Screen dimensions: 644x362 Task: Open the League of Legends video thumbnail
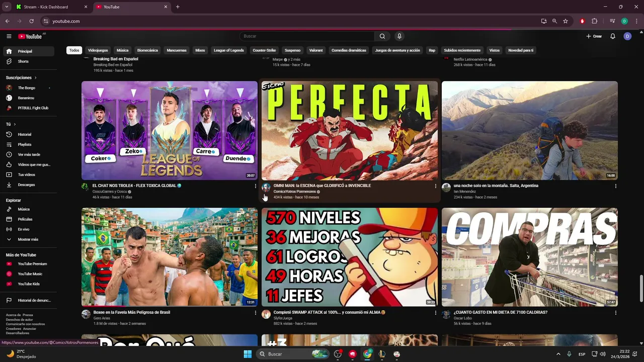pyautogui.click(x=170, y=131)
